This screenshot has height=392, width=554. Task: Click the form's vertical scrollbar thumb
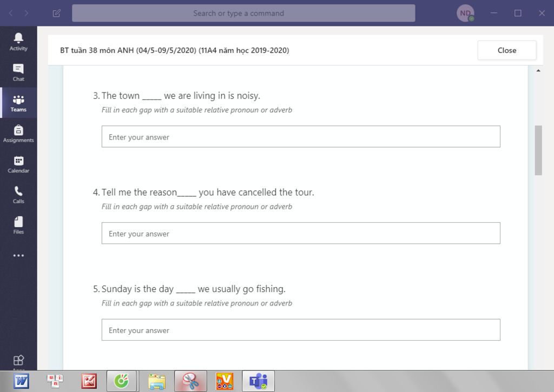[538, 150]
